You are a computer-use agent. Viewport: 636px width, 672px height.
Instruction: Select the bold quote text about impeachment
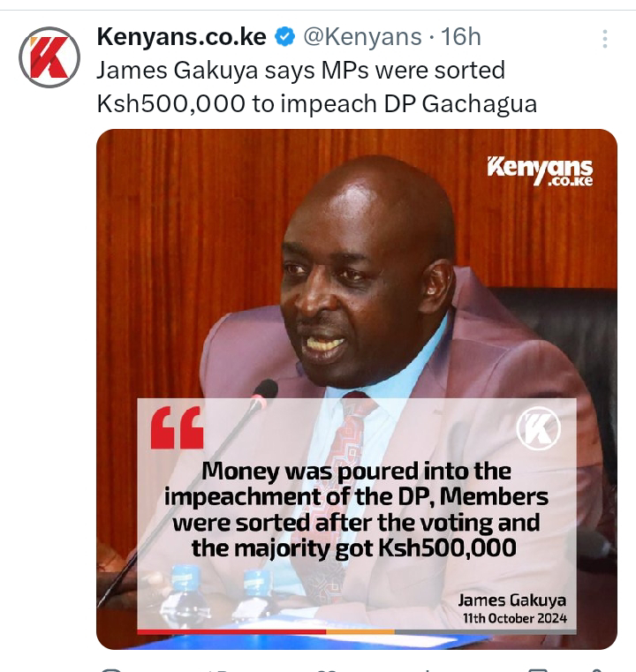(356, 510)
